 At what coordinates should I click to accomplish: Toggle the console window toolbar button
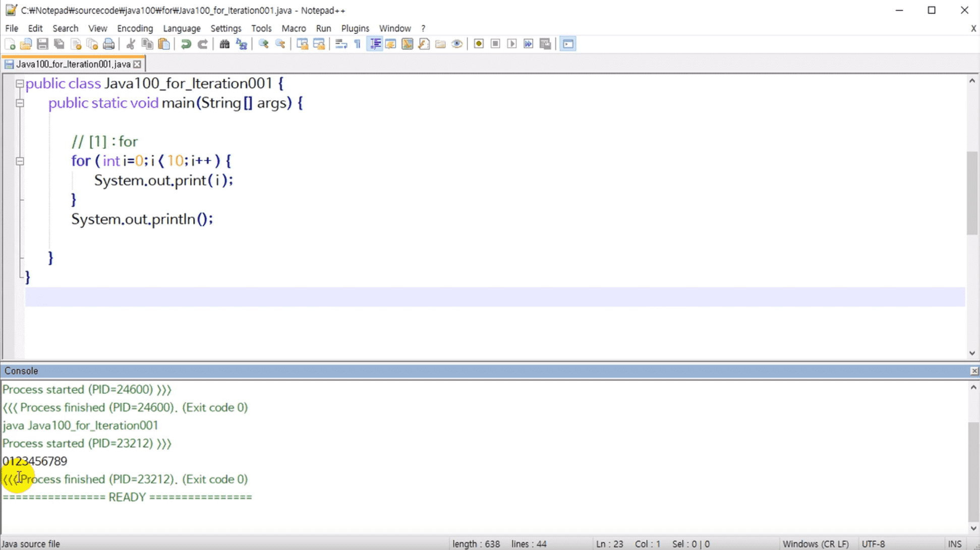[x=568, y=44]
